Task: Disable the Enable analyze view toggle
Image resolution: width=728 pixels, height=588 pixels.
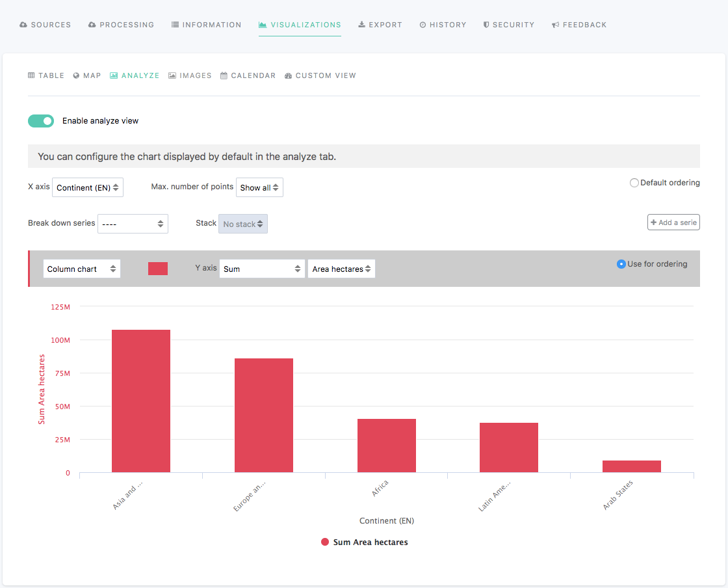Action: (41, 121)
